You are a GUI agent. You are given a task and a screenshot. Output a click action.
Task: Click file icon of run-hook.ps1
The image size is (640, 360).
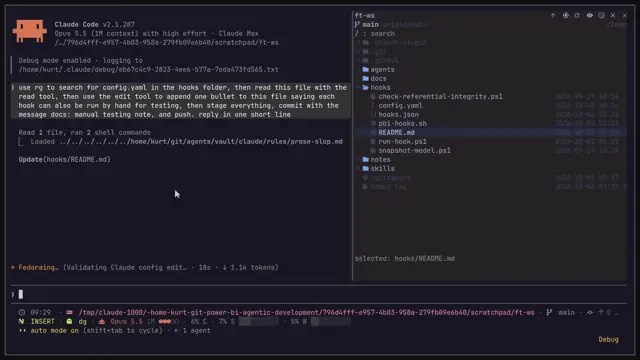coord(373,142)
